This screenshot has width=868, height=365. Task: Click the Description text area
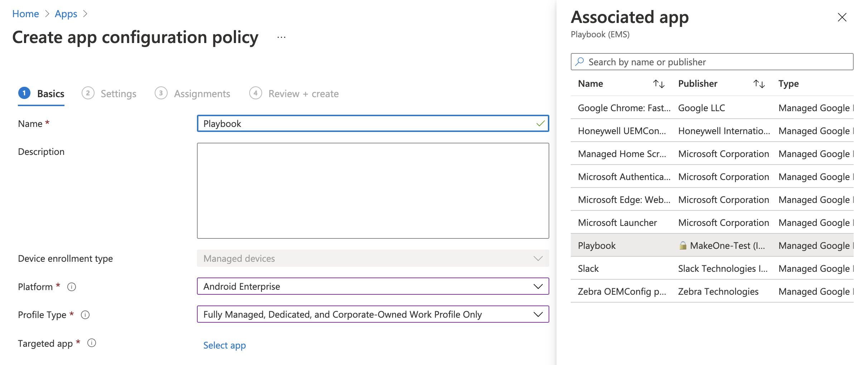point(373,191)
